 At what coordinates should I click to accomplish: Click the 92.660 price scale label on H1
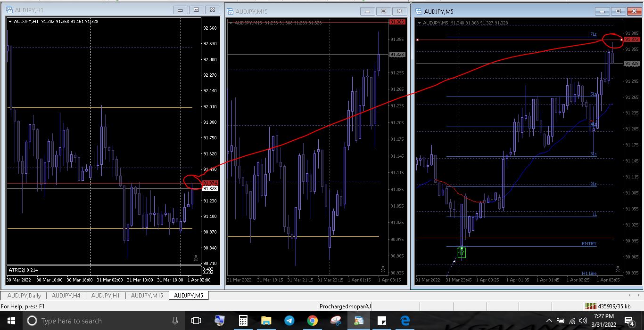pyautogui.click(x=210, y=28)
